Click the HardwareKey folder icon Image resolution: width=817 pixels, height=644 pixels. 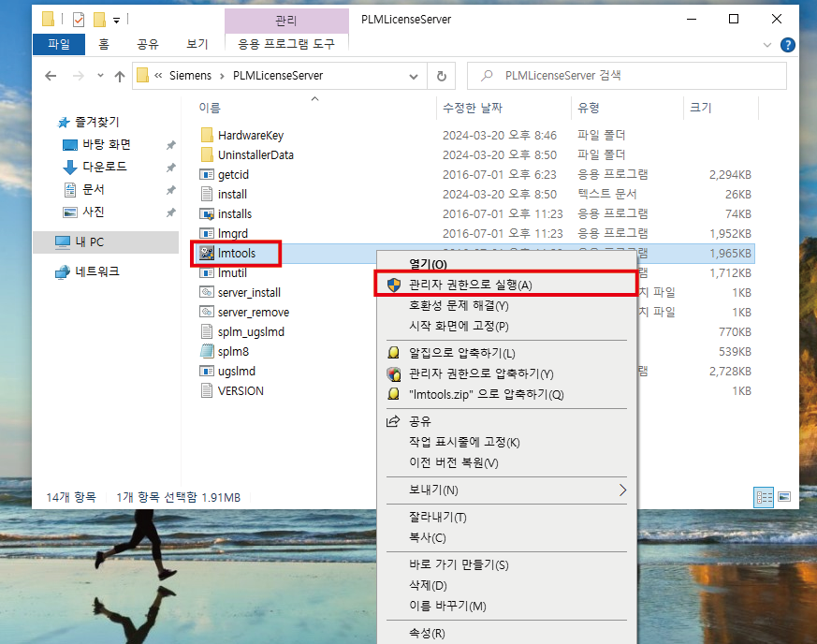[x=207, y=136]
